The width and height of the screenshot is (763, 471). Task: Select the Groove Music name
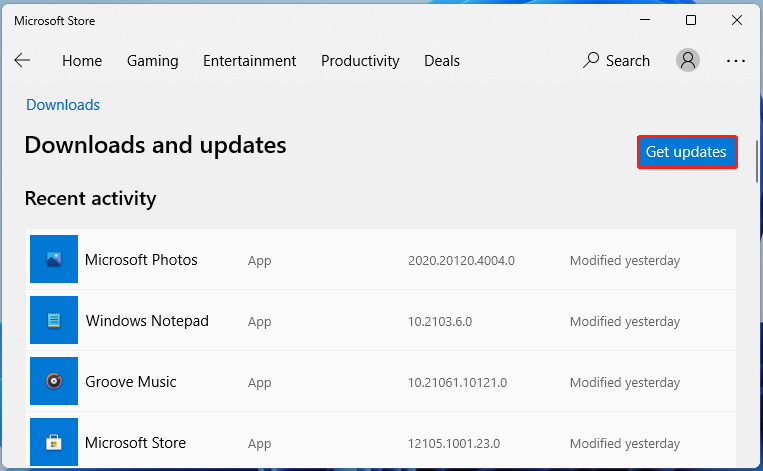coord(130,381)
